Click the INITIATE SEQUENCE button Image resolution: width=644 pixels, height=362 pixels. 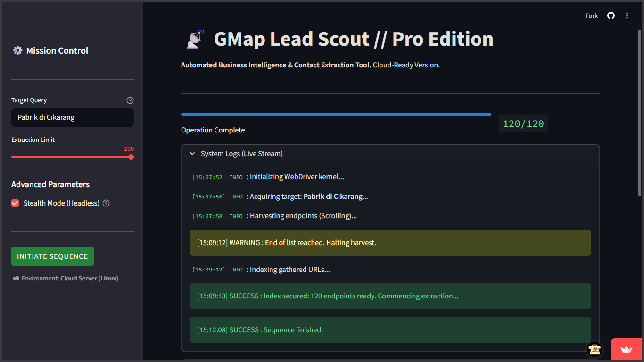[x=52, y=256]
